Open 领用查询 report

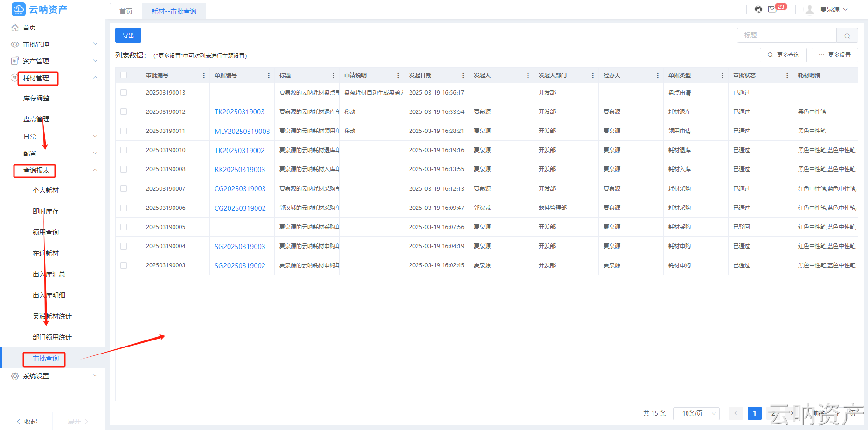tap(46, 232)
